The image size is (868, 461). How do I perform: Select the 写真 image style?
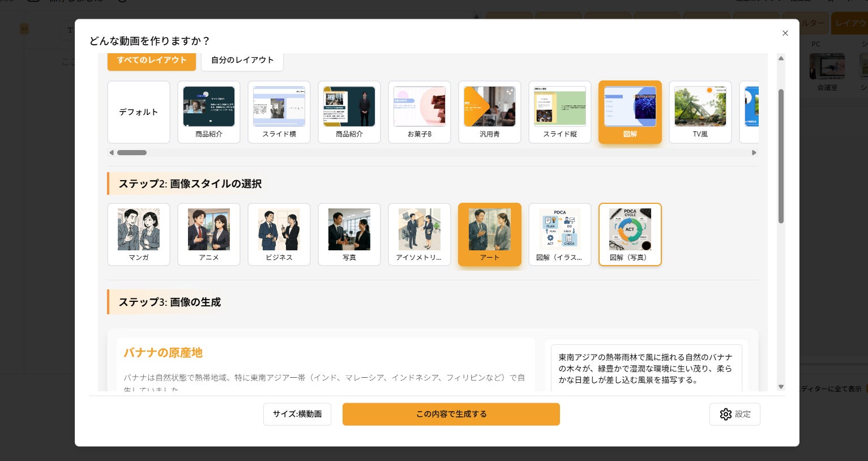point(349,234)
